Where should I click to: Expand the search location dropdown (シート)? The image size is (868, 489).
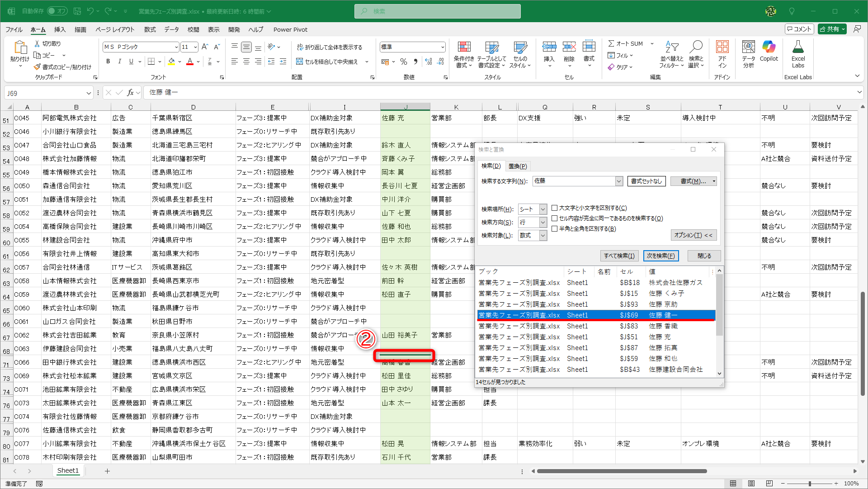(543, 209)
